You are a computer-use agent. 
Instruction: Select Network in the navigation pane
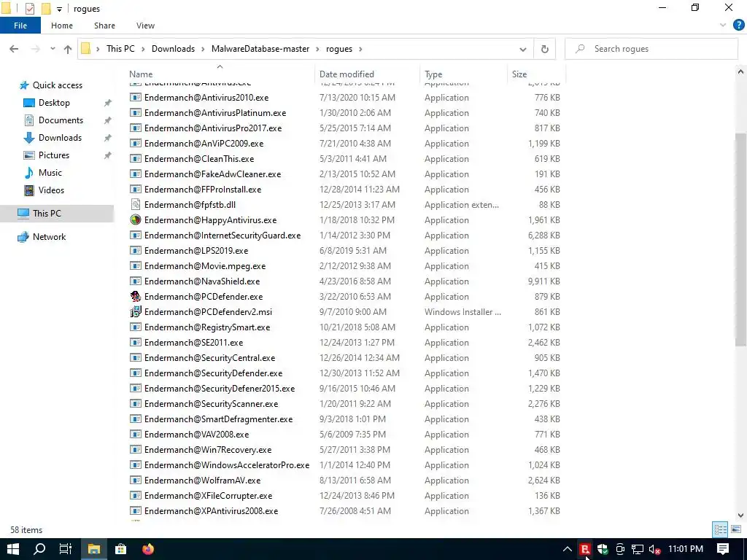point(49,237)
